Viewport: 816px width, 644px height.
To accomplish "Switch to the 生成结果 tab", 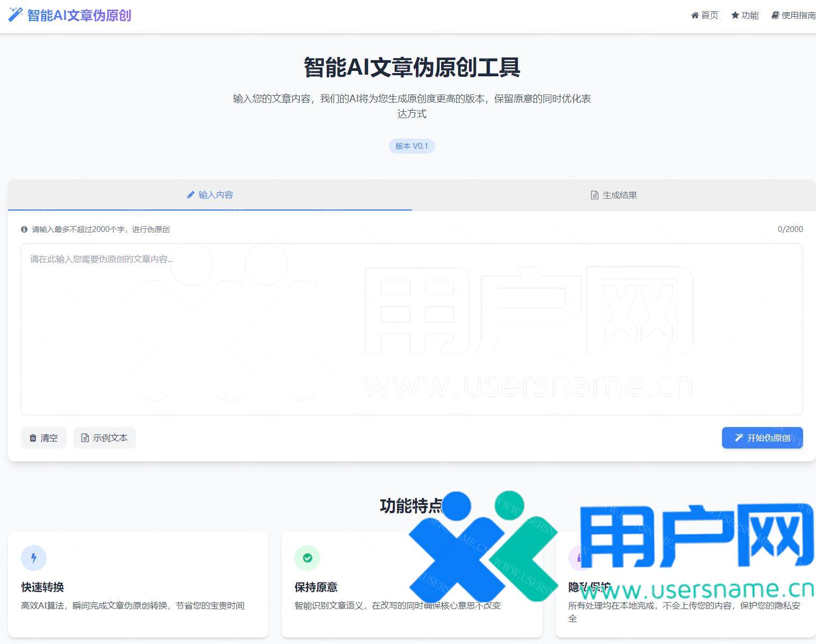I will (612, 195).
